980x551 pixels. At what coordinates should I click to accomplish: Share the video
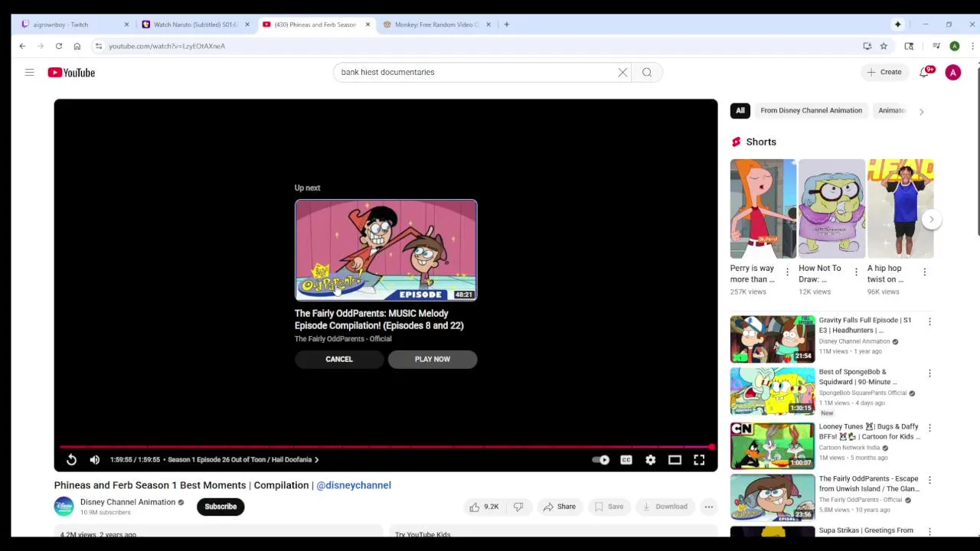coord(559,507)
